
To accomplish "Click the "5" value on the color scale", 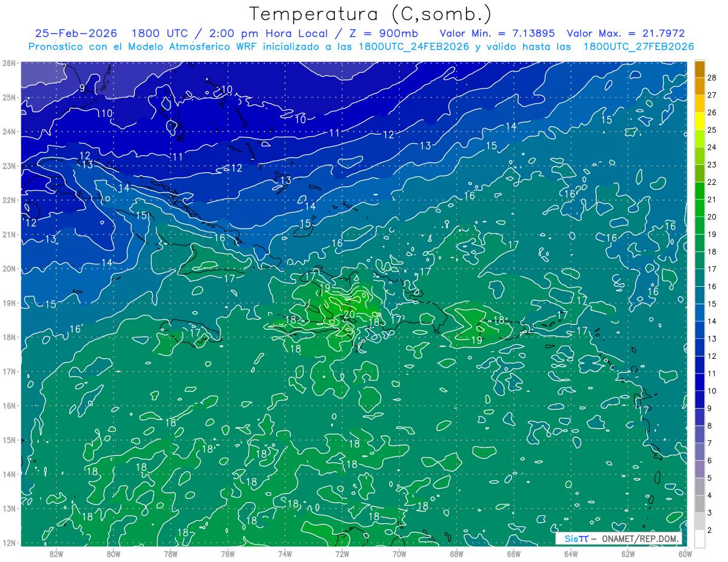I will tap(710, 478).
